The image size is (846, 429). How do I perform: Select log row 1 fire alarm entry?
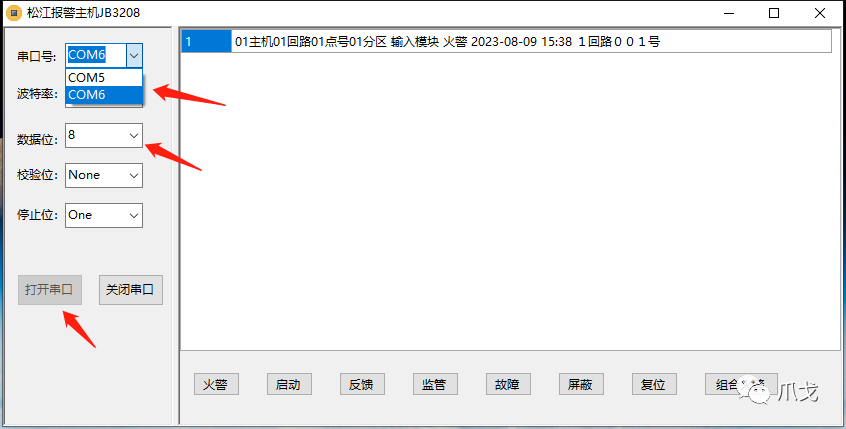click(x=506, y=42)
